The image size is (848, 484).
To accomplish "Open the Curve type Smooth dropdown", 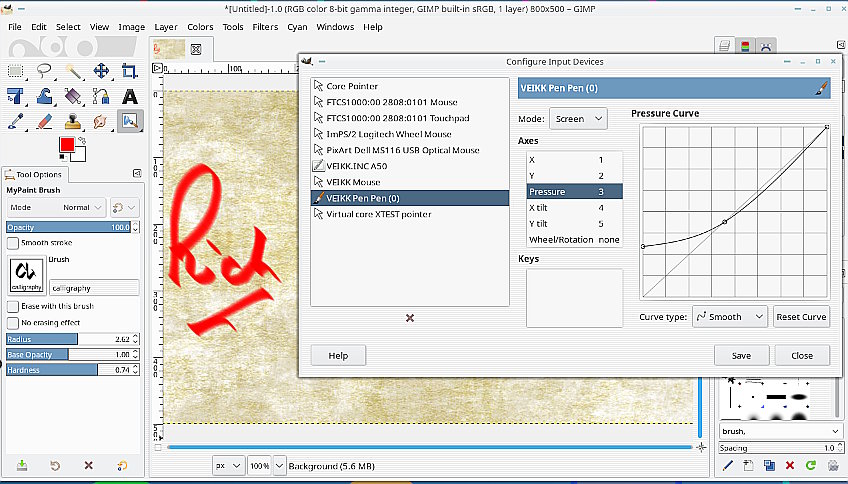I will pos(730,317).
